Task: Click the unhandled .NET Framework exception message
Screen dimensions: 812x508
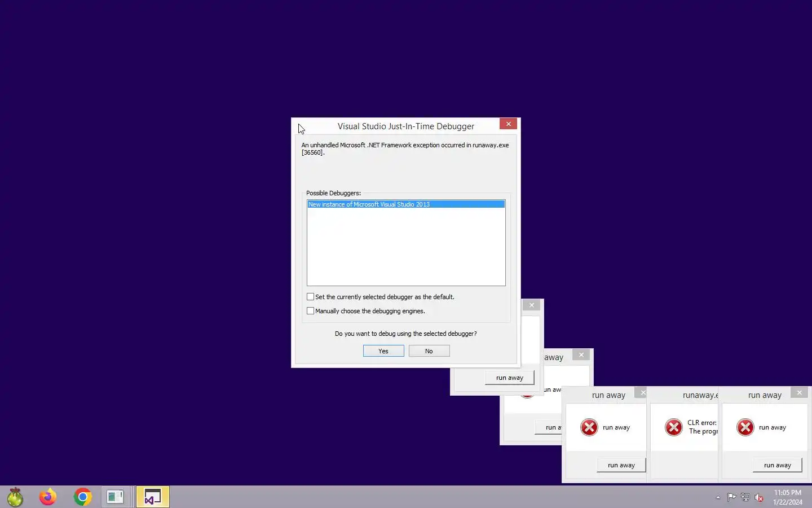Action: 405,148
